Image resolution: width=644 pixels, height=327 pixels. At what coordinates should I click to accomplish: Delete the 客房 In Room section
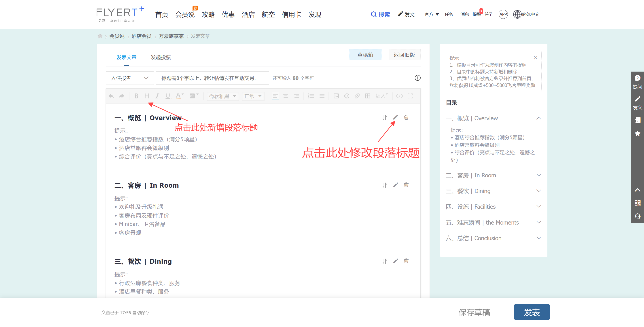coord(406,185)
